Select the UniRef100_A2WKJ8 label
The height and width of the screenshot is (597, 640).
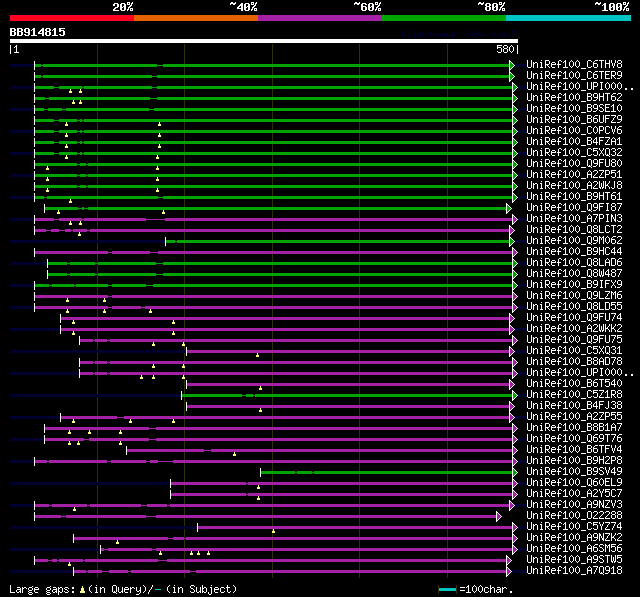[x=574, y=186]
